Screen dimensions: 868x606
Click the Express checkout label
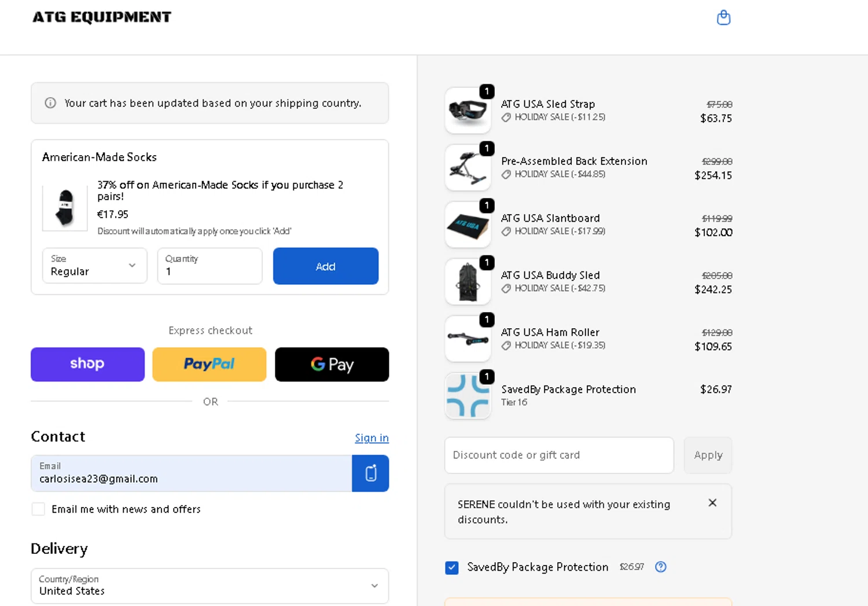click(210, 330)
